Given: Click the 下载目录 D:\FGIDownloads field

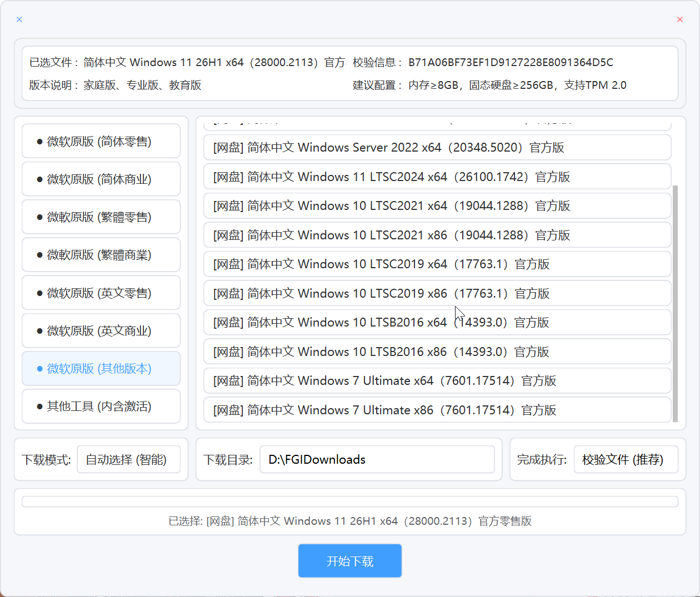Looking at the screenshot, I should tap(377, 459).
